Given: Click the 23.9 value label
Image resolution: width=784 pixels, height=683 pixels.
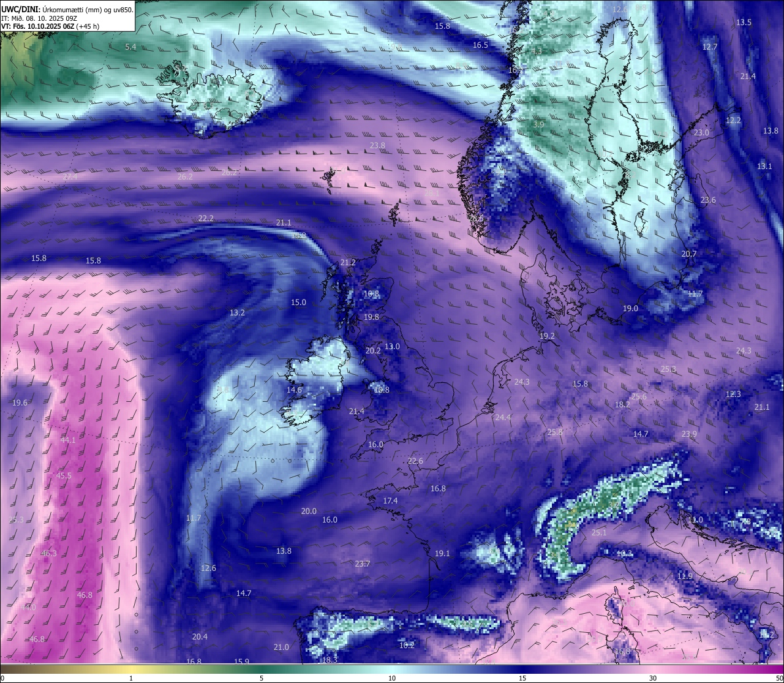Looking at the screenshot, I should click(x=689, y=434).
